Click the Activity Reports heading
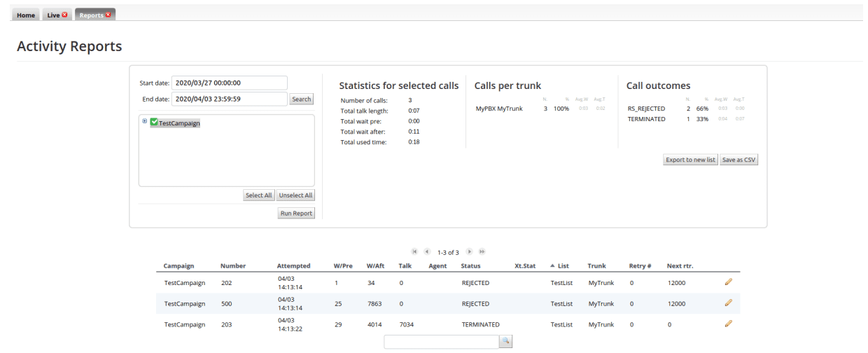This screenshot has width=868, height=353. pyautogui.click(x=69, y=46)
